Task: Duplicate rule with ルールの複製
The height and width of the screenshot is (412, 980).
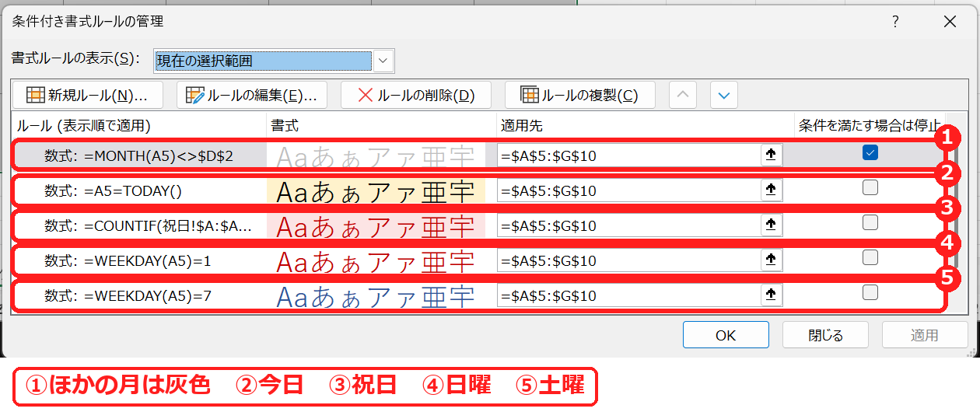Action: click(x=580, y=95)
